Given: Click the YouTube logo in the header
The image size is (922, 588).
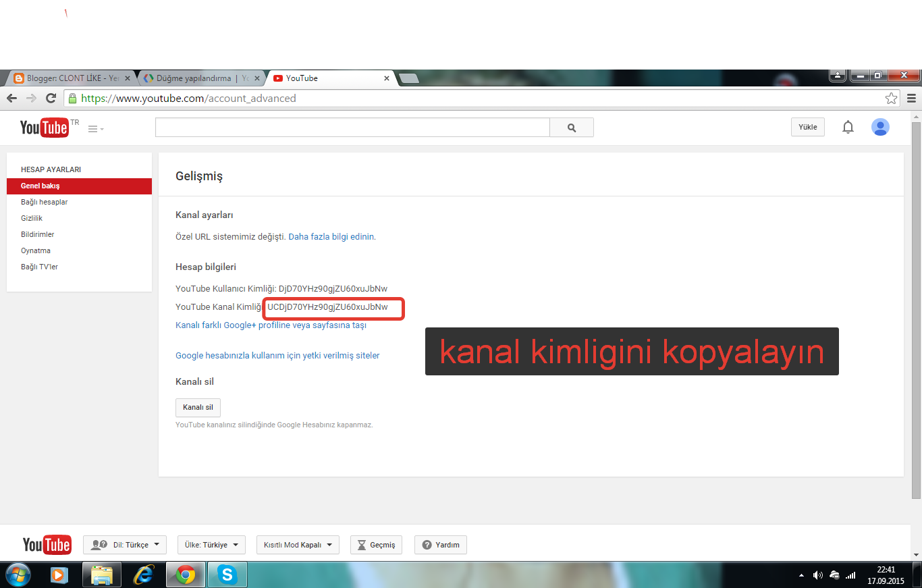Looking at the screenshot, I should 45,127.
